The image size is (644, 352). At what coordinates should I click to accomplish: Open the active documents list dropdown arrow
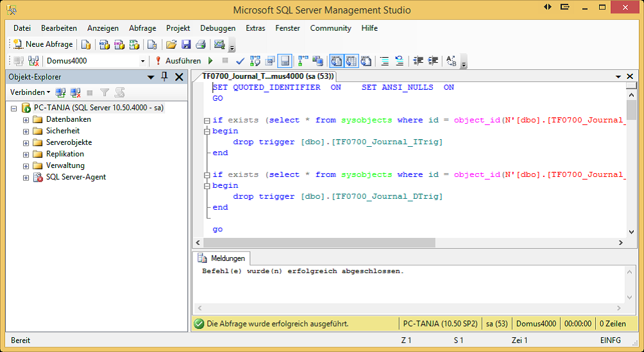pos(618,77)
